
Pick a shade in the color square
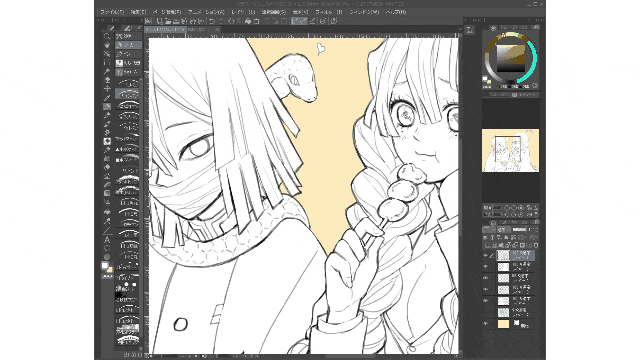coord(511,58)
